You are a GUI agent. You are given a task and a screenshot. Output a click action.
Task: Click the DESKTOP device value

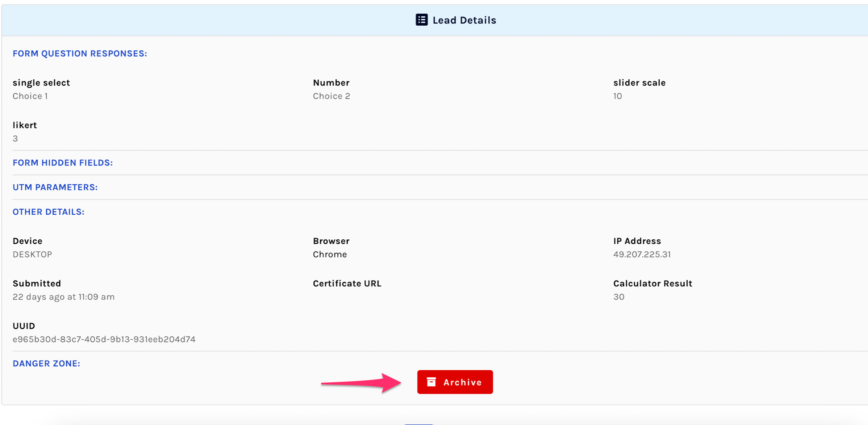click(32, 254)
